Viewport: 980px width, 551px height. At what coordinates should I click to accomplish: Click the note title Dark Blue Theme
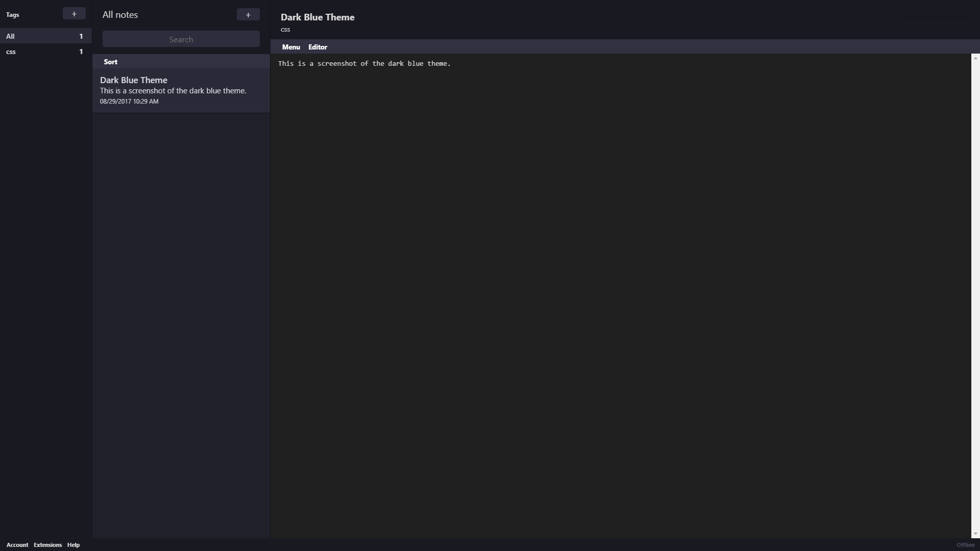pyautogui.click(x=317, y=17)
